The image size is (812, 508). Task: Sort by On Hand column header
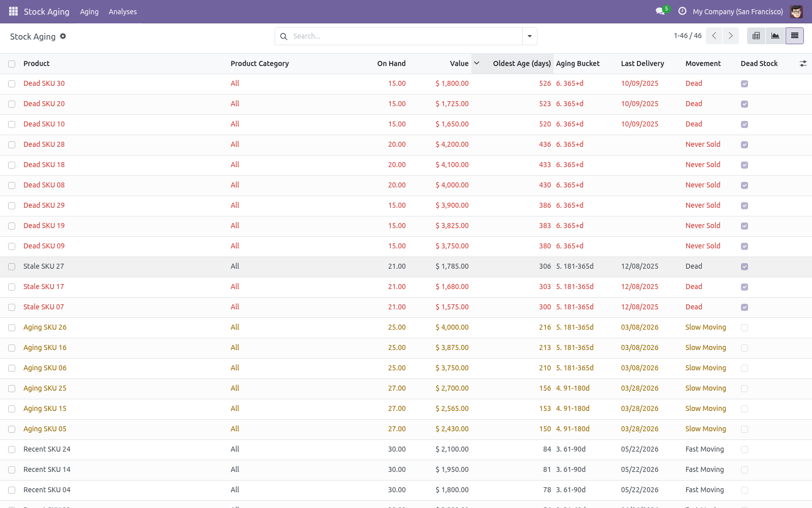pos(391,63)
